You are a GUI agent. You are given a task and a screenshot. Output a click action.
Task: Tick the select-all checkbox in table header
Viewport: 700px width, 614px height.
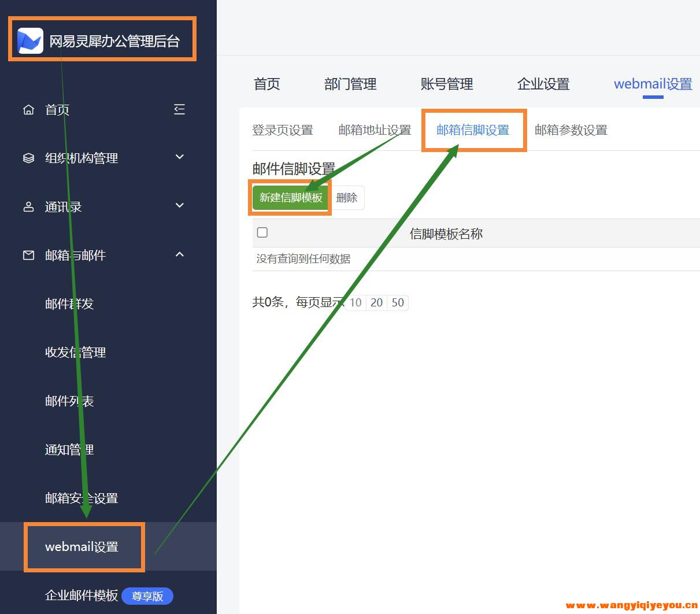pyautogui.click(x=262, y=232)
